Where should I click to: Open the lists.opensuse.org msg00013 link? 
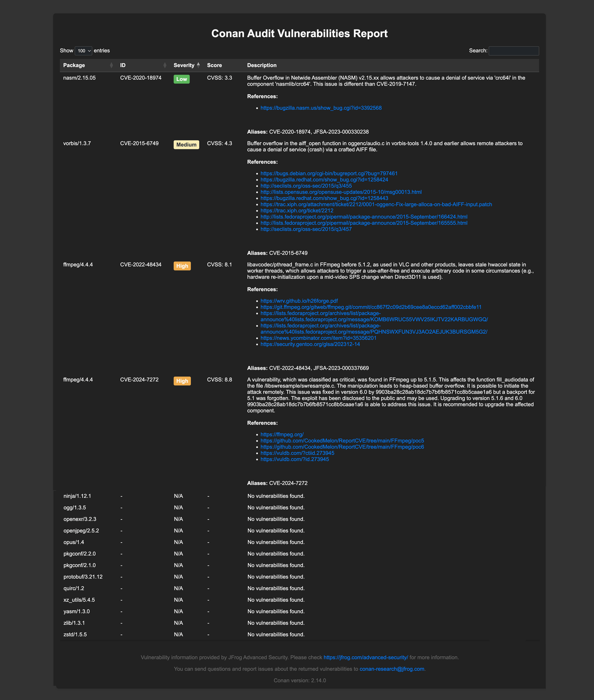coord(341,192)
